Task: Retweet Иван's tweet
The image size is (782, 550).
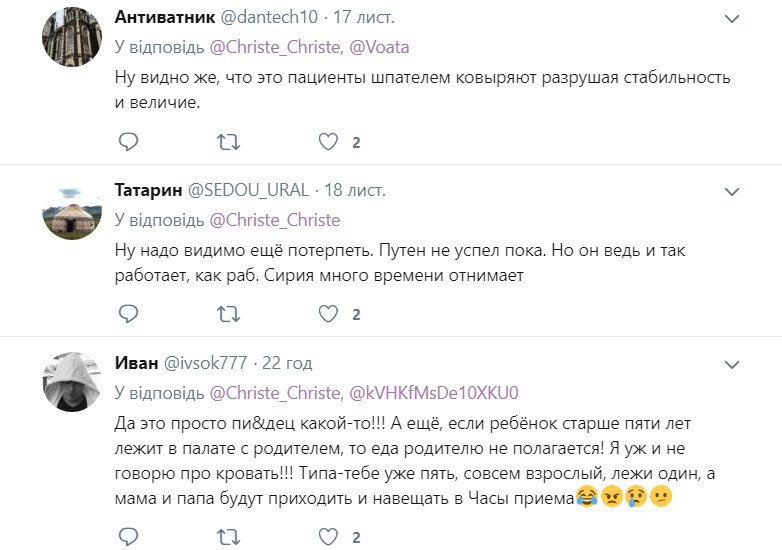Action: point(228,538)
